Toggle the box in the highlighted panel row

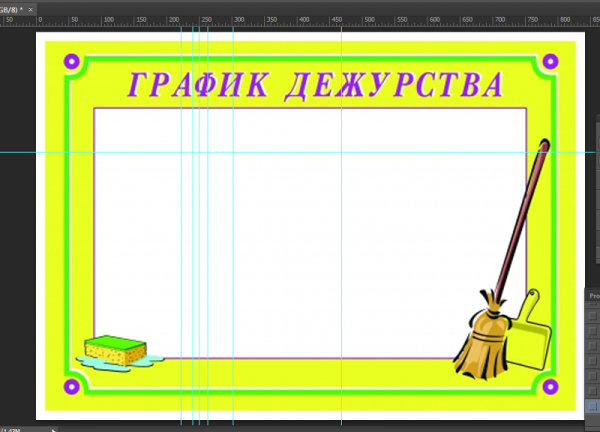592,406
